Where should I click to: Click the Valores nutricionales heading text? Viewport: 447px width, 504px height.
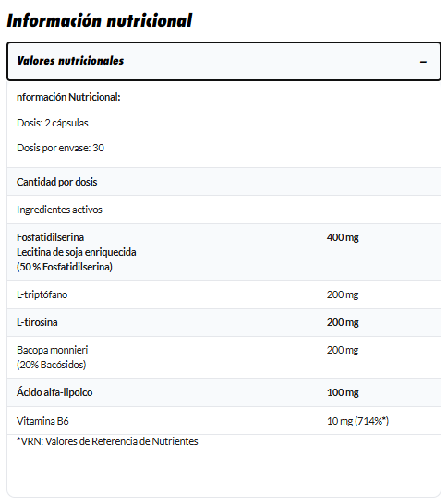click(x=70, y=61)
